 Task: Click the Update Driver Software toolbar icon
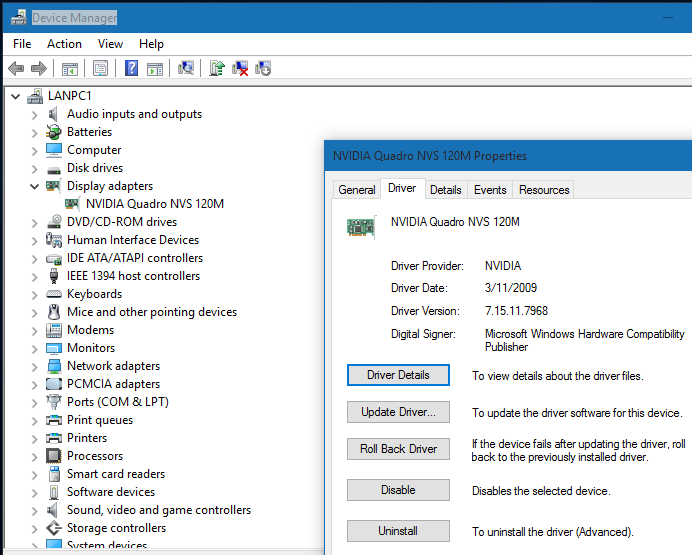coord(217,68)
